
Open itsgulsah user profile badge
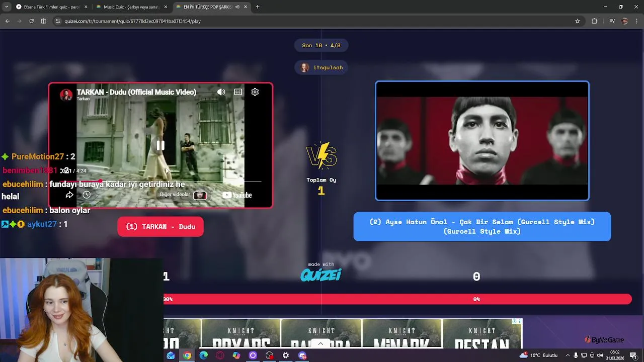(321, 67)
